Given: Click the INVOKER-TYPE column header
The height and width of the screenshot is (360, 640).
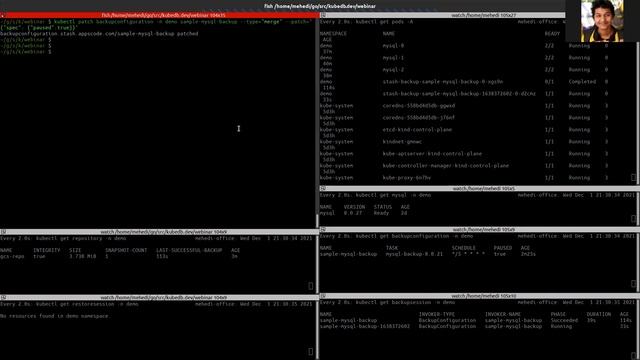Looking at the screenshot, I should pos(437,314).
